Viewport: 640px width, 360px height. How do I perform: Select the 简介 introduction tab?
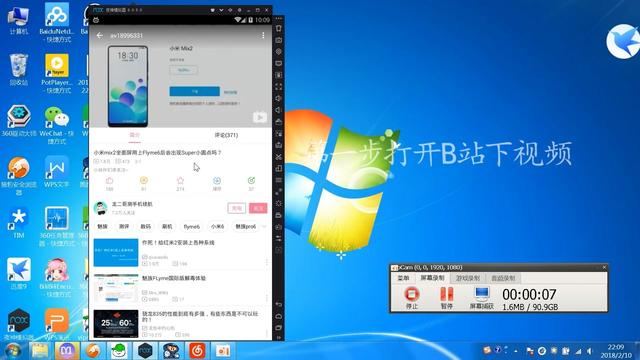tap(134, 135)
